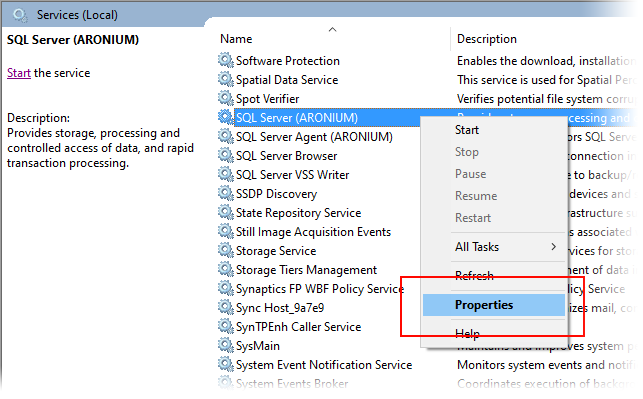Open Properties from the context menu
The width and height of the screenshot is (643, 399).
click(x=494, y=305)
